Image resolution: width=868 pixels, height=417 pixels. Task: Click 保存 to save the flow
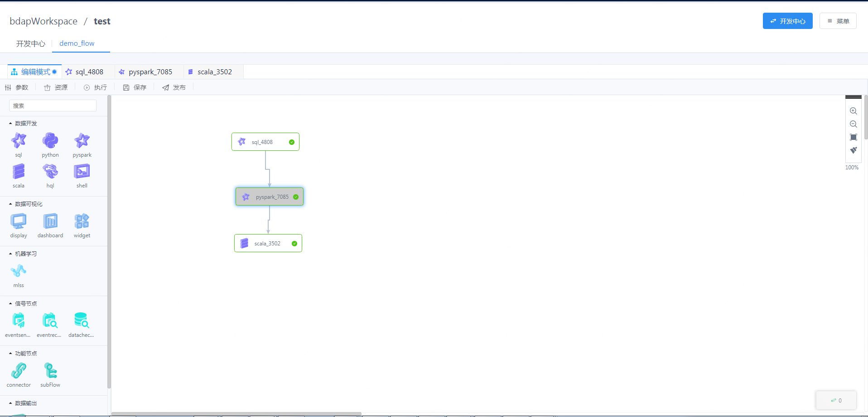coord(135,87)
